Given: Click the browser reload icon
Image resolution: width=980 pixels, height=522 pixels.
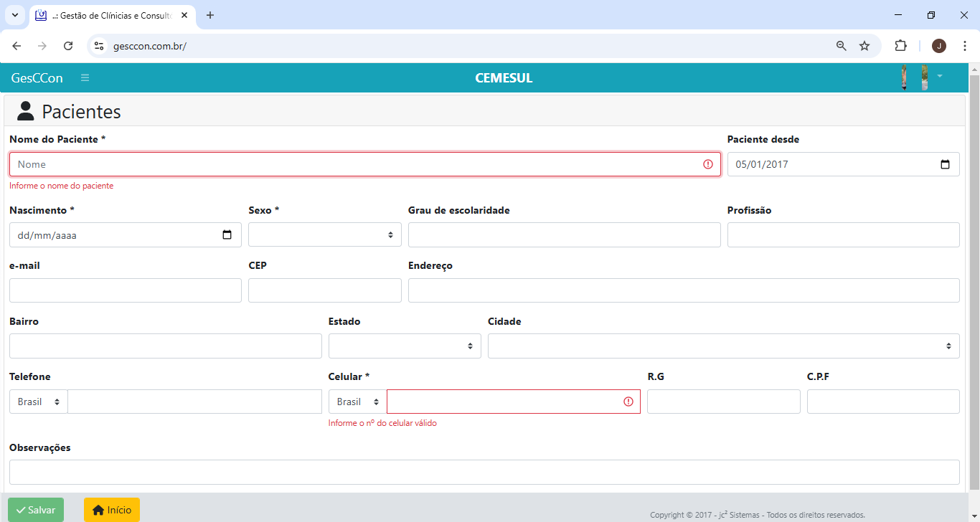Looking at the screenshot, I should (68, 46).
